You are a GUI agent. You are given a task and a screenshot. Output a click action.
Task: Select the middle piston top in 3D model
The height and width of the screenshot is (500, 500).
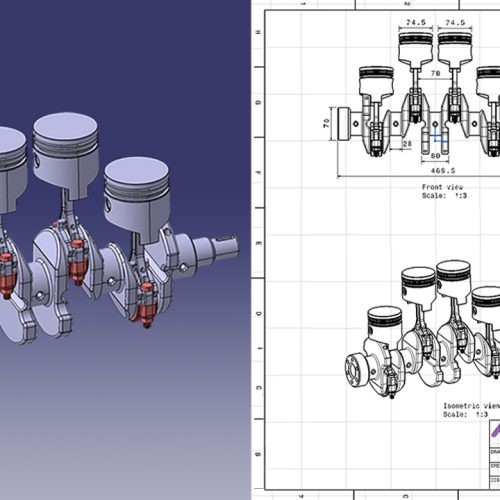(x=65, y=128)
